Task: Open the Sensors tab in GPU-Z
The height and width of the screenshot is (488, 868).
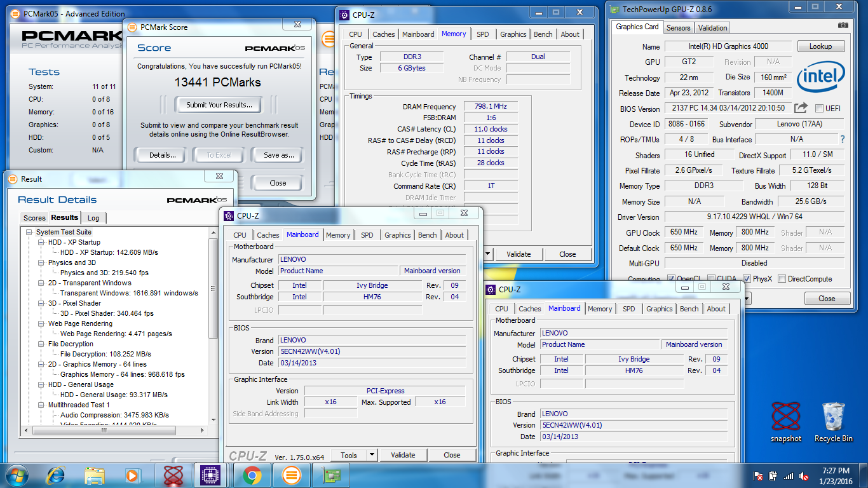Action: (678, 28)
